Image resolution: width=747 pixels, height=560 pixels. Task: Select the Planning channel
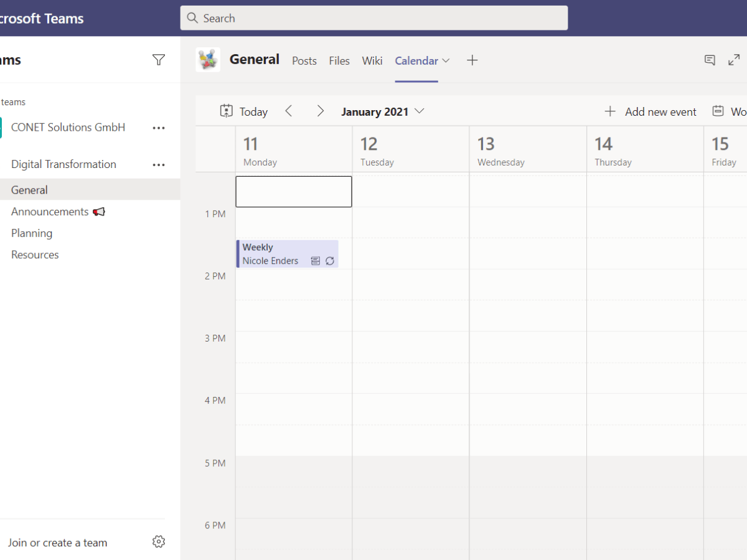(32, 233)
